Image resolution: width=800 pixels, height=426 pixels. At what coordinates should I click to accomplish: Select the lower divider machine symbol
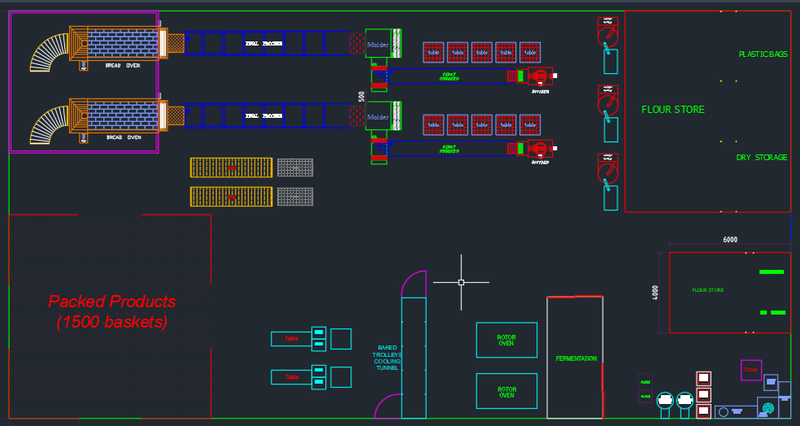click(x=540, y=148)
